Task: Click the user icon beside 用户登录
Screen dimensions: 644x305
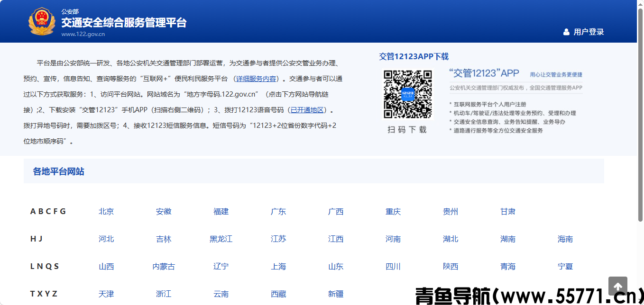Action: click(566, 32)
